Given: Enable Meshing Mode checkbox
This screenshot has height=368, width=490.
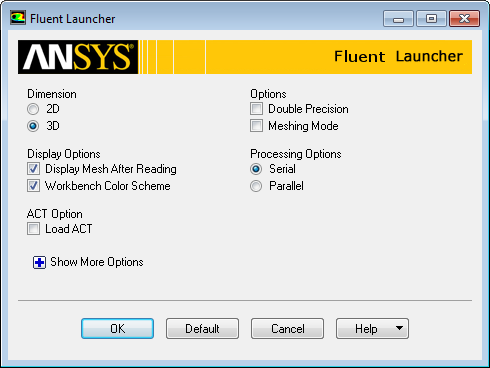Looking at the screenshot, I should pos(256,126).
